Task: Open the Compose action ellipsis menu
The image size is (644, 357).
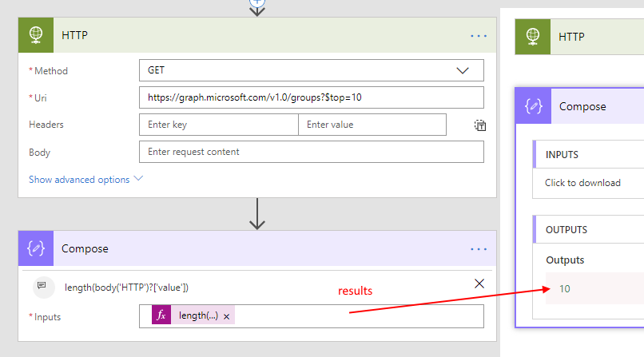Action: (479, 249)
